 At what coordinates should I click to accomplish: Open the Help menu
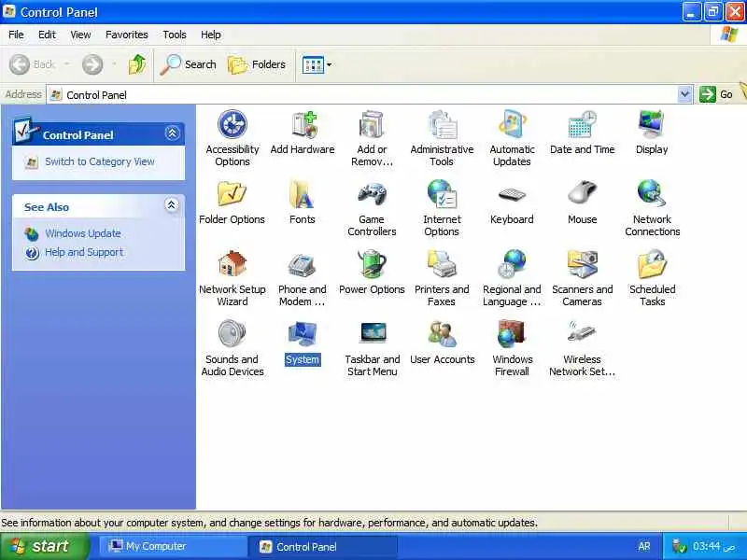click(x=211, y=35)
